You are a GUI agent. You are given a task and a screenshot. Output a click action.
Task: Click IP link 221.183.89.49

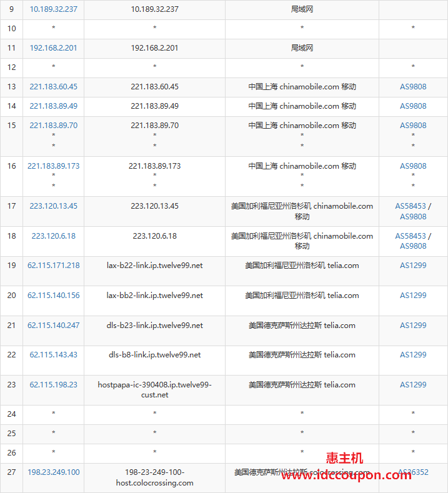pos(54,106)
